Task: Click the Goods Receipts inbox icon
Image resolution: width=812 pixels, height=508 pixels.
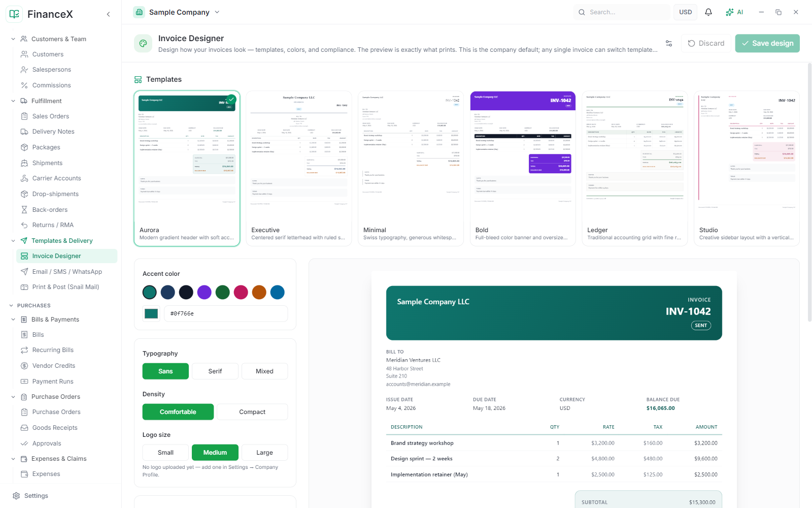Action: pos(24,428)
